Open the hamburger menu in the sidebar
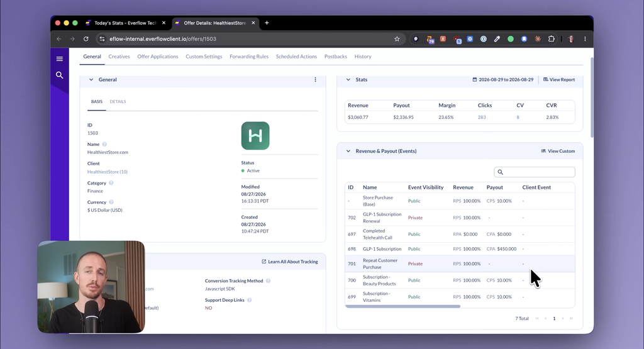This screenshot has height=349, width=644. click(x=60, y=58)
